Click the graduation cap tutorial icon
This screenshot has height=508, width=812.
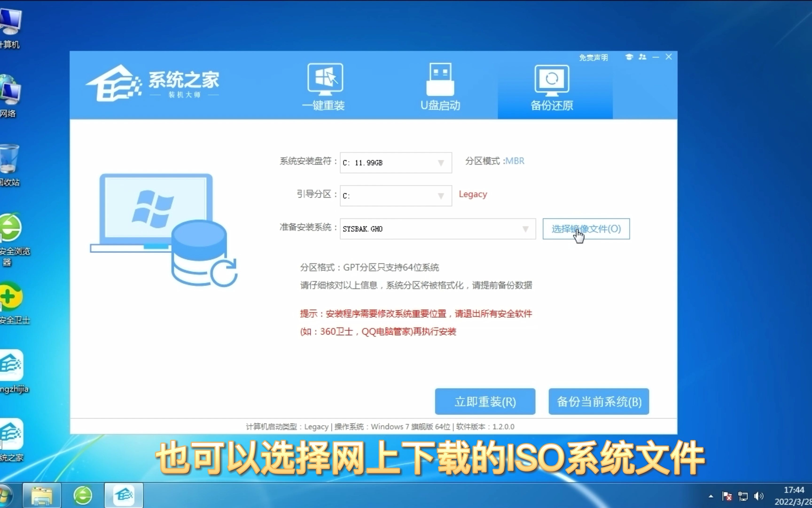coord(629,57)
